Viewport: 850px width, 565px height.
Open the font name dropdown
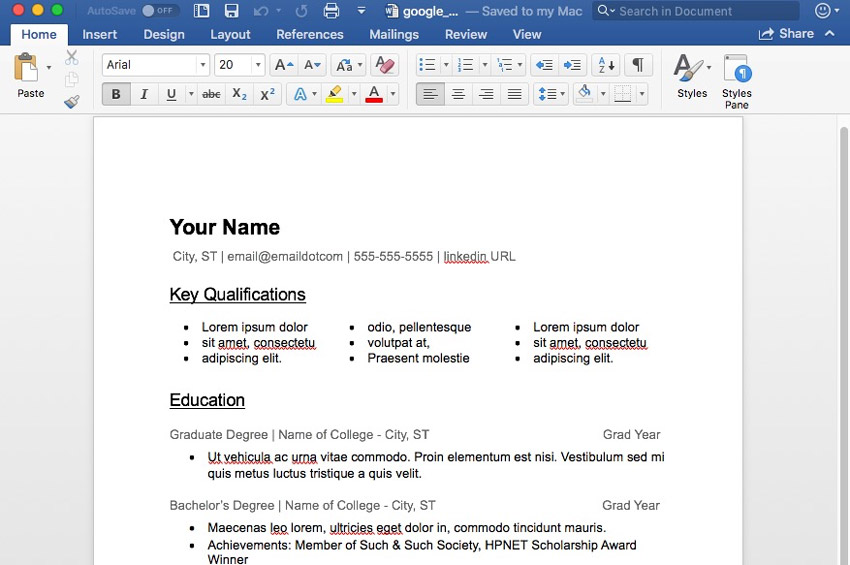pyautogui.click(x=202, y=65)
